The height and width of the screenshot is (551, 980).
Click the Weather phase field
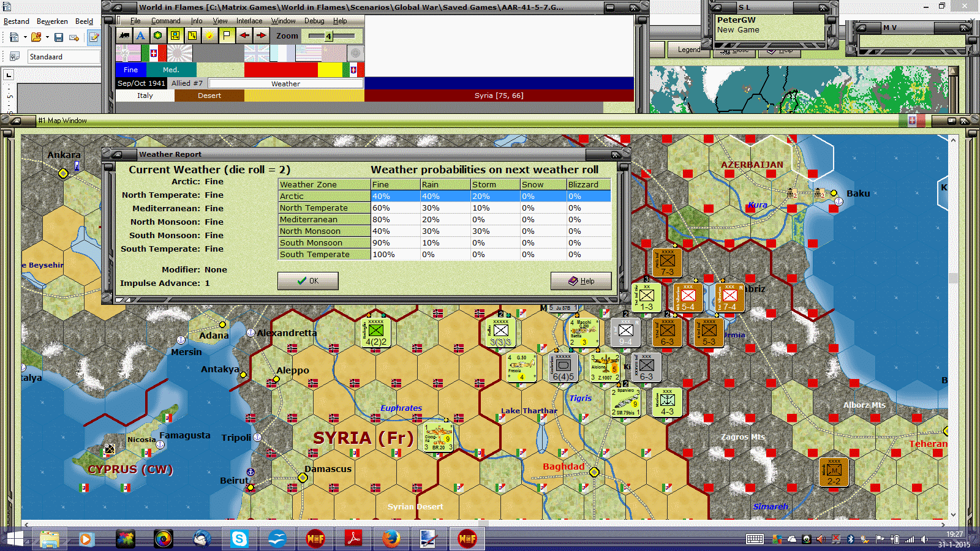point(286,83)
